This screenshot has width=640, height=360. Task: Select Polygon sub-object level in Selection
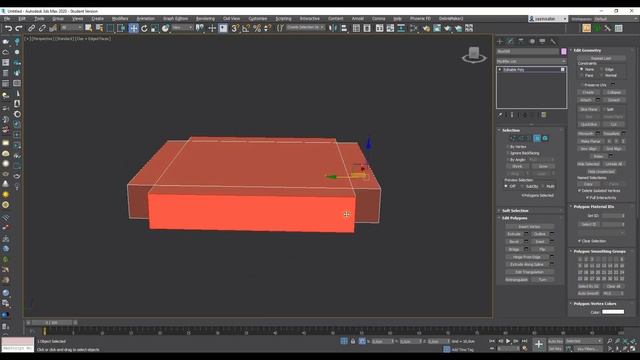[x=537, y=138]
